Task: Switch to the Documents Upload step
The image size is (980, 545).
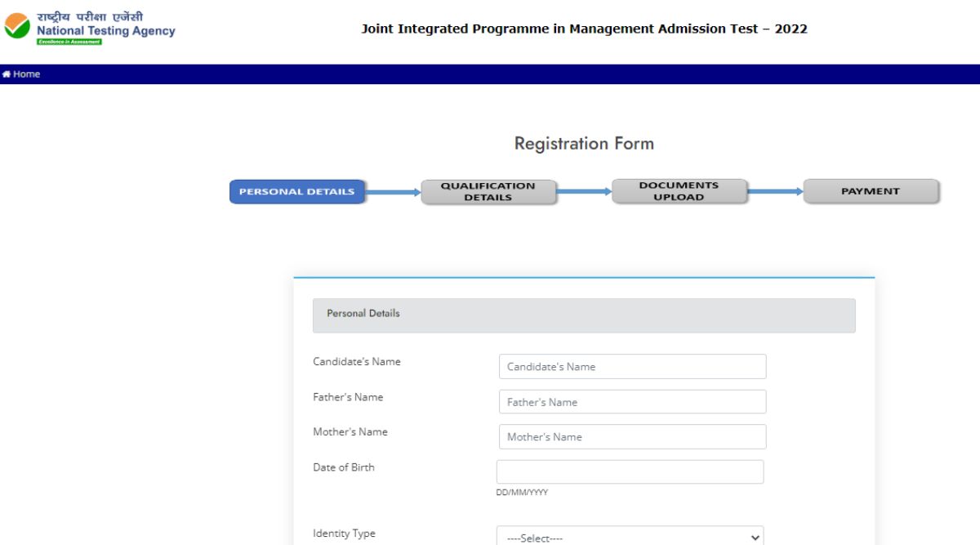Action: [679, 191]
